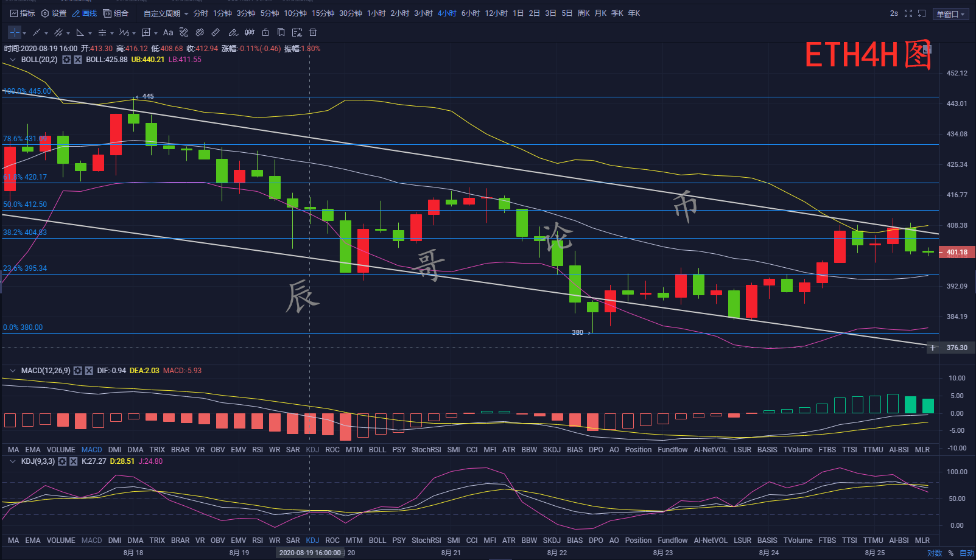The height and width of the screenshot is (560, 976).
Task: Select the crosshair cursor tool
Action: pos(15,32)
